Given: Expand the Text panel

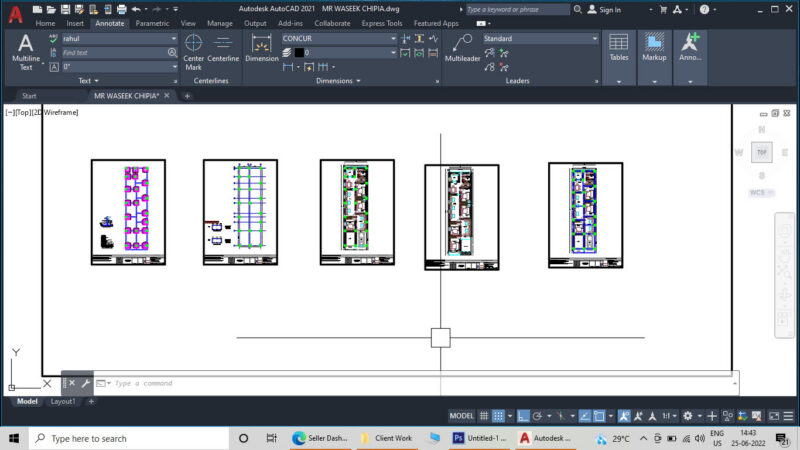Looking at the screenshot, I should pos(89,81).
